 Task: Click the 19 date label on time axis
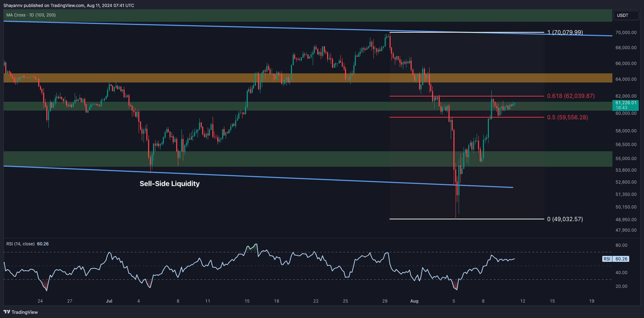(x=592, y=301)
